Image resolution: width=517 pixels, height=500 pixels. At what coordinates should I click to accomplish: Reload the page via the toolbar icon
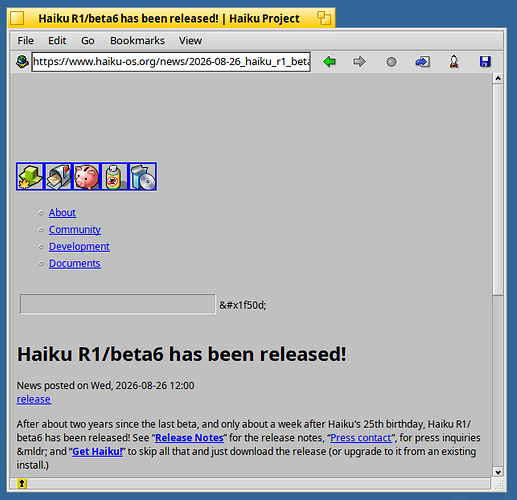[x=422, y=62]
